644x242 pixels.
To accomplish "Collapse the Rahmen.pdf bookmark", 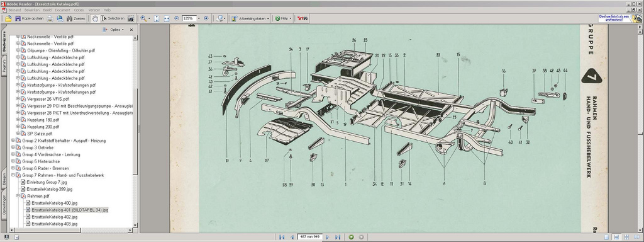I will point(18,196).
